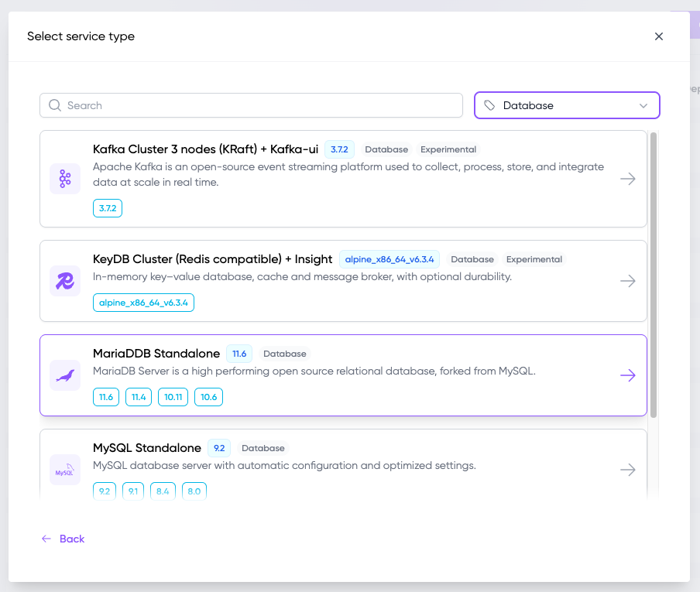The height and width of the screenshot is (592, 700).
Task: Click the Database tag on the MySQL card
Action: pos(263,448)
